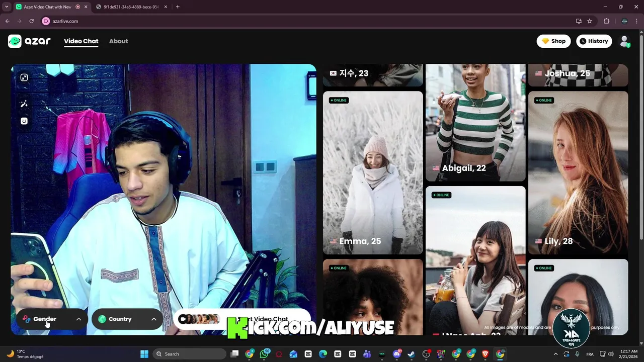The image size is (644, 362).
Task: Open the tab search dropdown arrow
Action: click(6, 7)
